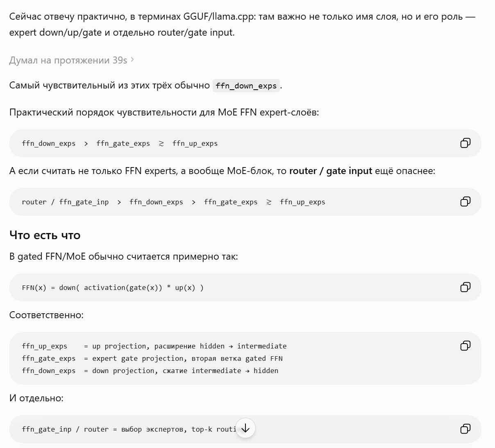
Task: Jump to bottom with the down-arrow button
Action: click(x=245, y=428)
